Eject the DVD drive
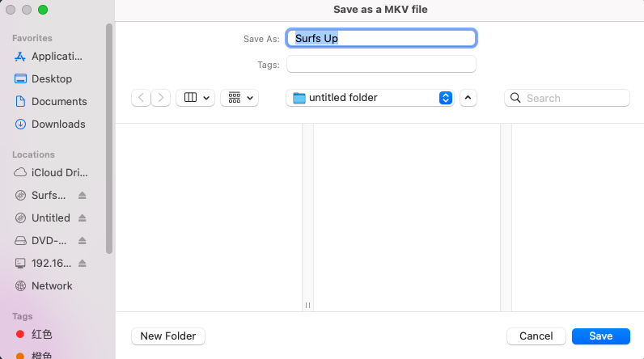 (x=83, y=240)
